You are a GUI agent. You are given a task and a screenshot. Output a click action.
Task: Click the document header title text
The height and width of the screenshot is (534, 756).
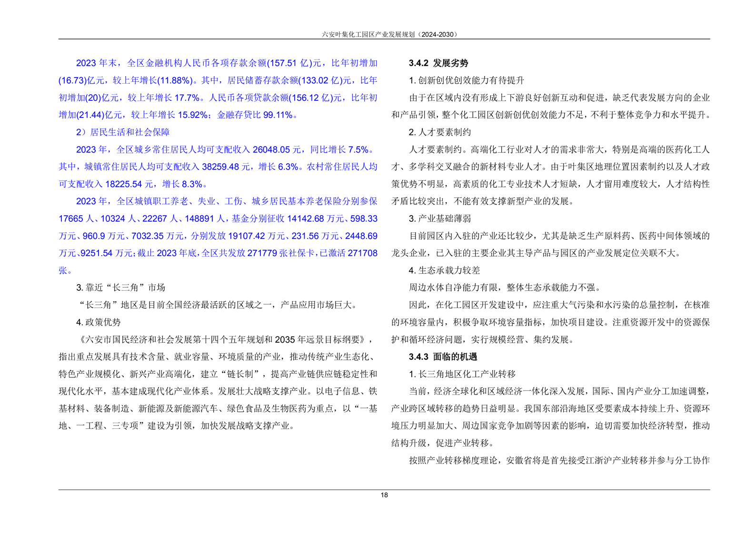point(389,34)
